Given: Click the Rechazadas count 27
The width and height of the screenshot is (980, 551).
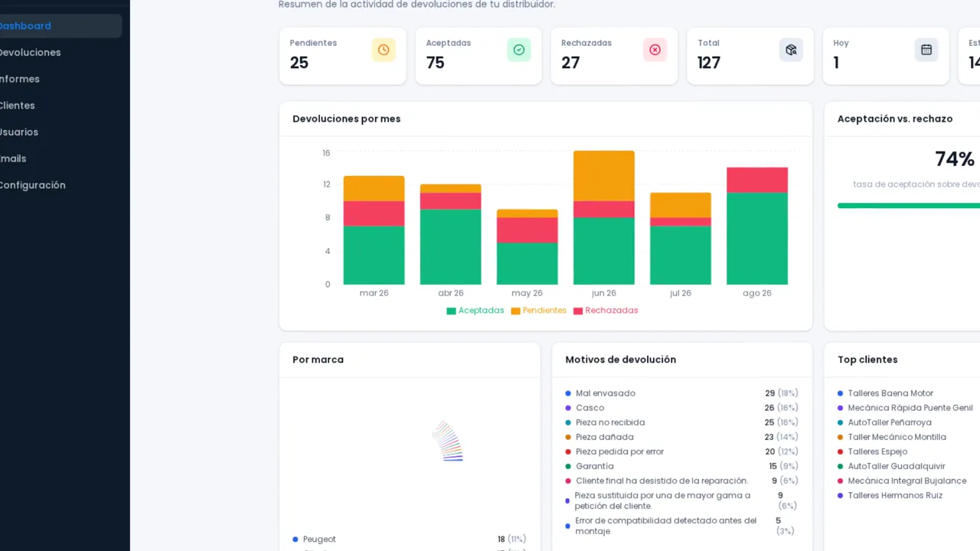Looking at the screenshot, I should pyautogui.click(x=571, y=63).
